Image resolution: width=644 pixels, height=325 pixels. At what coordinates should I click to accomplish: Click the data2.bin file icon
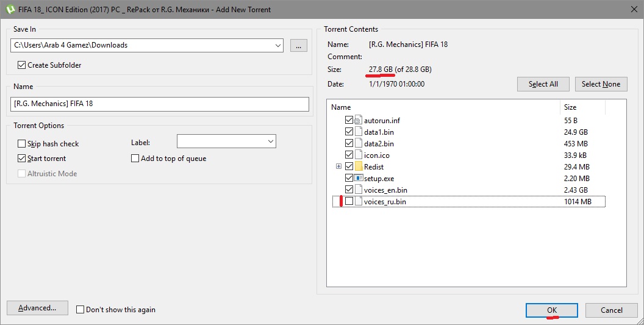pyautogui.click(x=358, y=143)
